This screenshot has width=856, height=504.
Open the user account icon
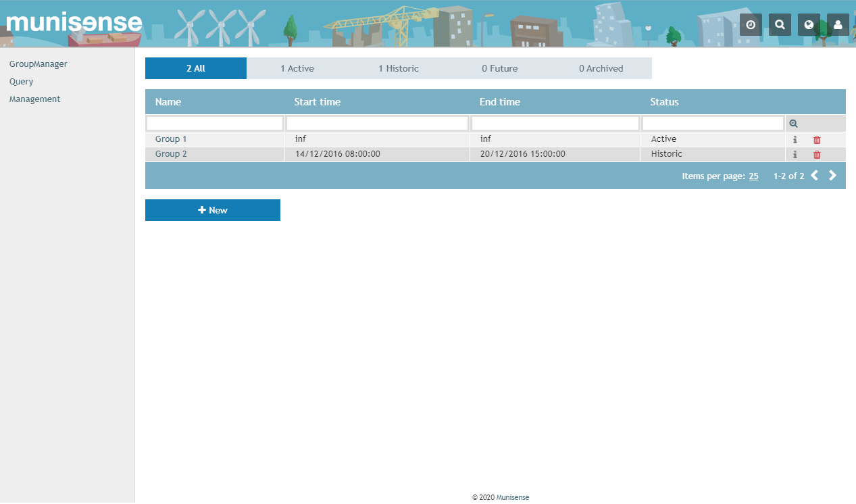[838, 24]
